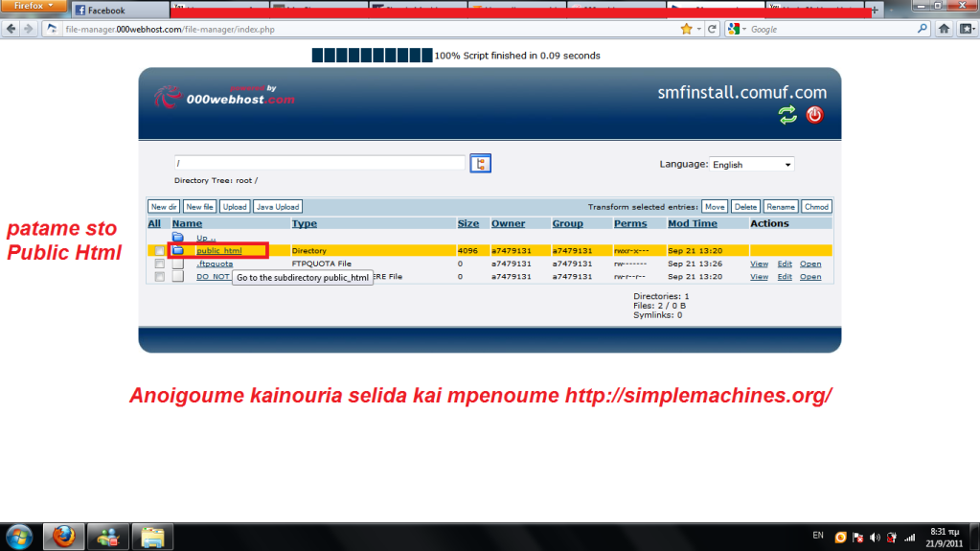Click the Up folder icon
This screenshot has width=980, height=551.
tap(177, 237)
